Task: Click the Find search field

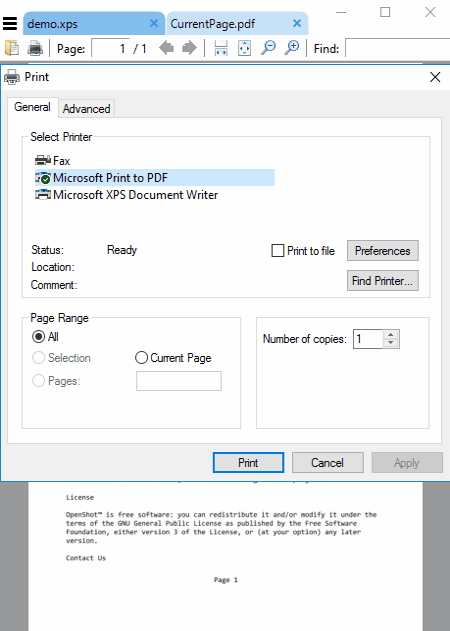Action: click(x=398, y=48)
